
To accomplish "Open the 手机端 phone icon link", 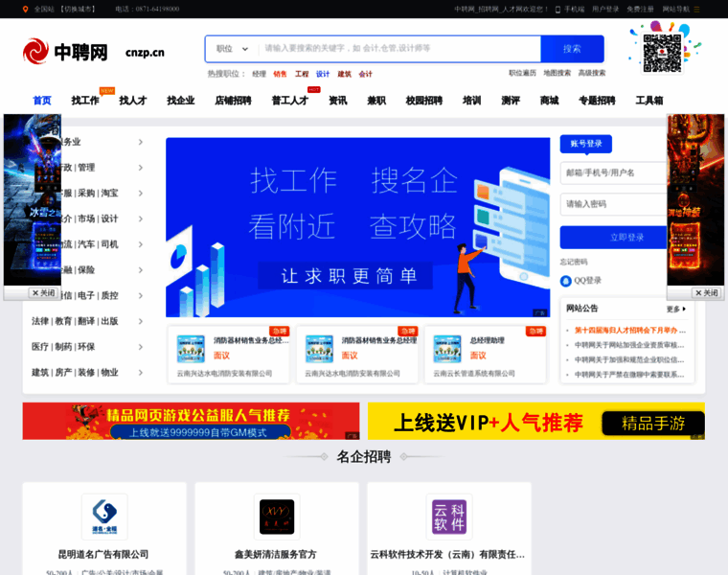I will pyautogui.click(x=558, y=10).
